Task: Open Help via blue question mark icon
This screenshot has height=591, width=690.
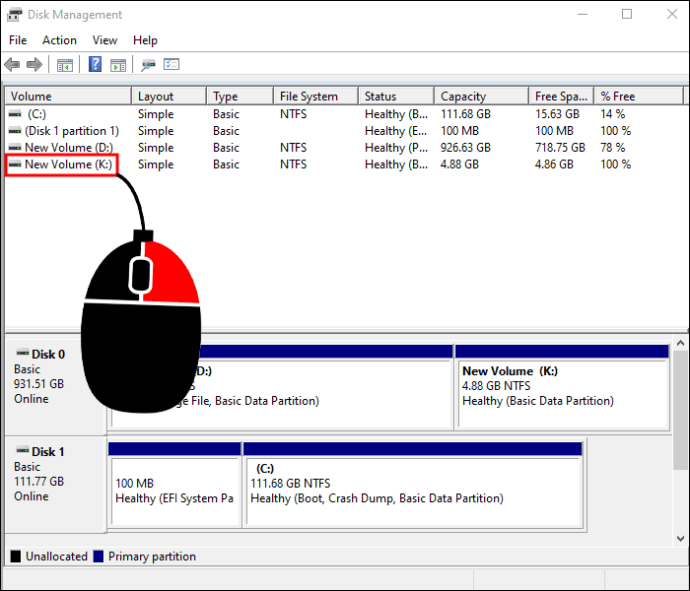Action: [x=95, y=65]
